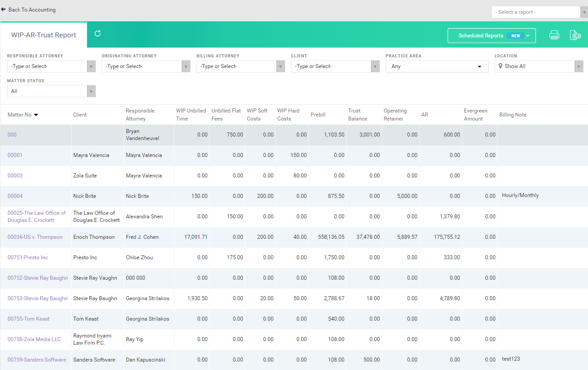Refresh the WIP-AR-Trust report
The height and width of the screenshot is (370, 588).
click(x=98, y=33)
